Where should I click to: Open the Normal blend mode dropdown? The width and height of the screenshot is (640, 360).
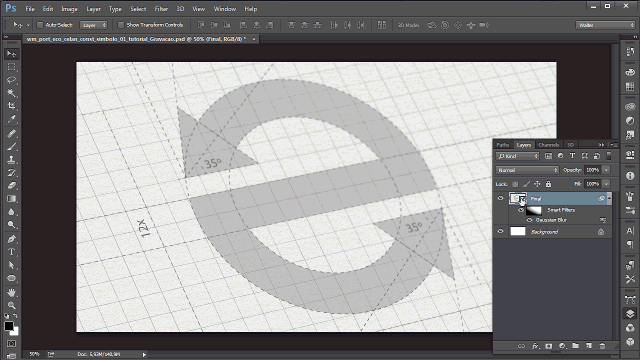[x=527, y=170]
